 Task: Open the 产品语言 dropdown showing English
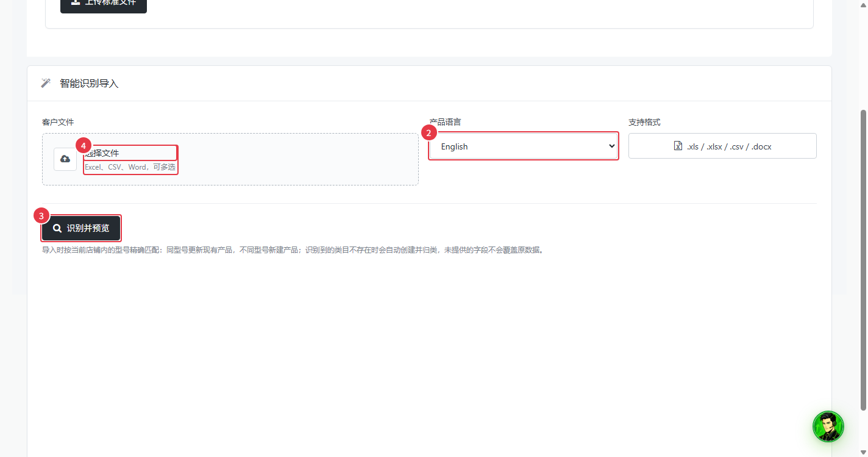524,146
